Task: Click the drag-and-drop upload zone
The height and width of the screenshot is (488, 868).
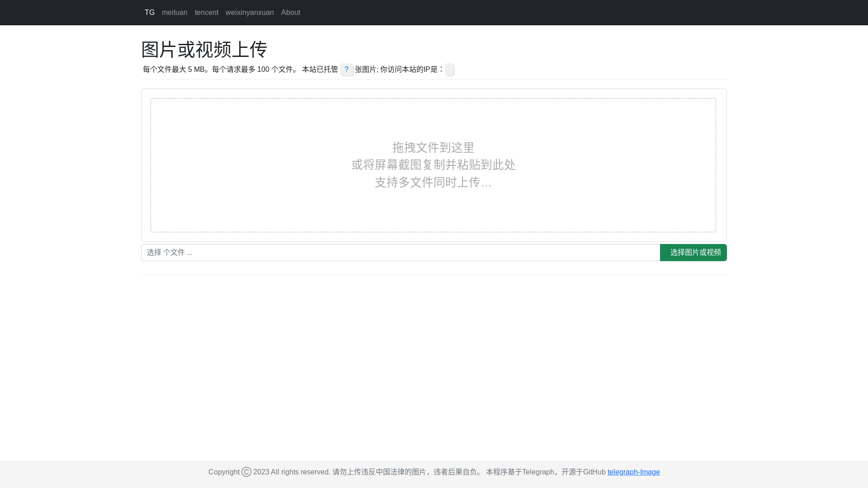Action: tap(433, 165)
